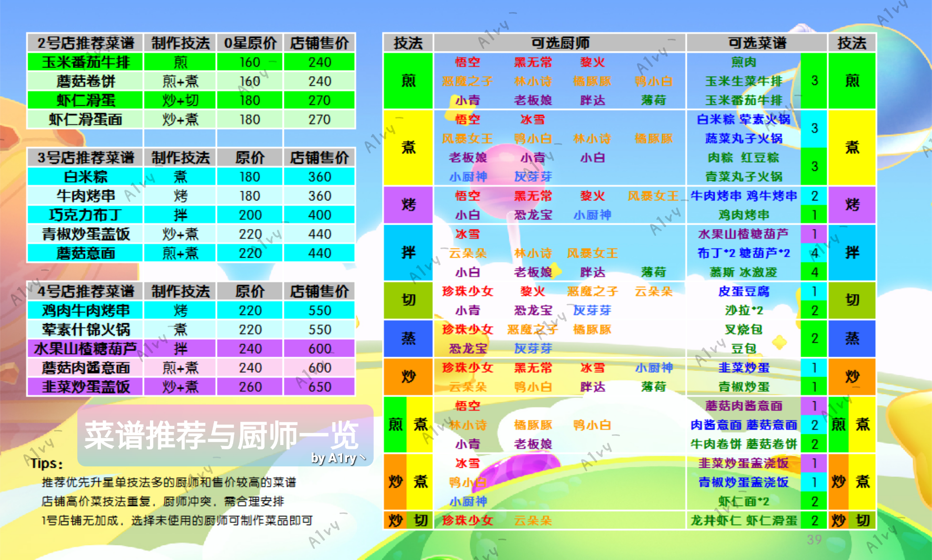Click chef '橘豚豚' in the 蒸 row
932x560 pixels.
tap(592, 329)
